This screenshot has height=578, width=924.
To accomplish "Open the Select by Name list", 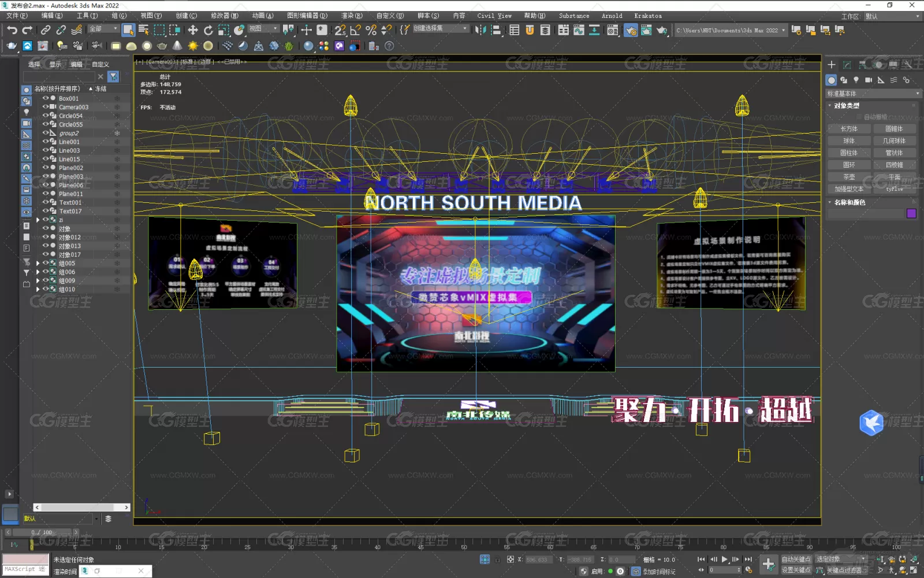I will tap(144, 30).
